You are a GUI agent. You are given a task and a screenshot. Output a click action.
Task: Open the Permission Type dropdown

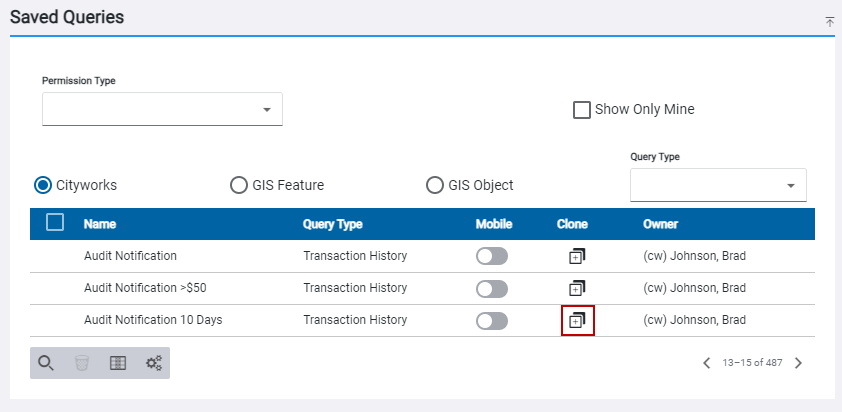[162, 109]
